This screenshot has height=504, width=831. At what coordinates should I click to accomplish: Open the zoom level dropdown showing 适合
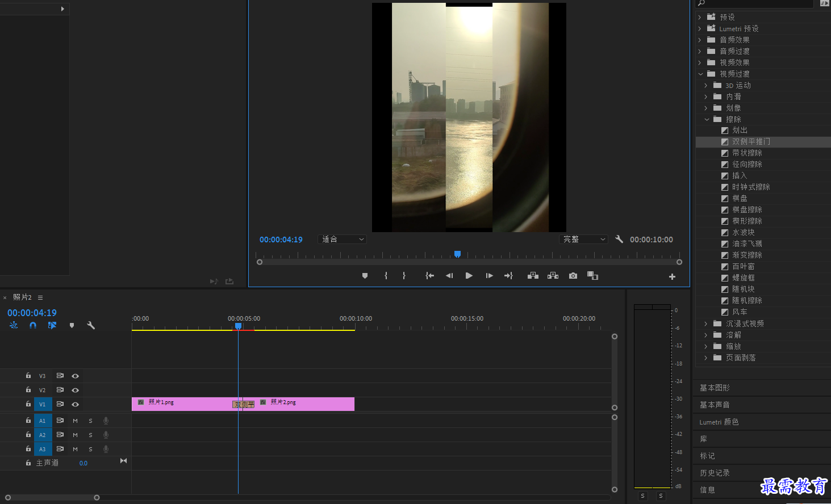342,240
